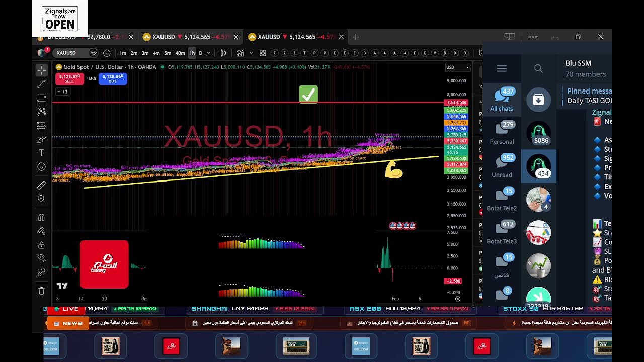The image size is (644, 362).
Task: Click the blue BUY 5,125.56 button
Action: tap(113, 79)
